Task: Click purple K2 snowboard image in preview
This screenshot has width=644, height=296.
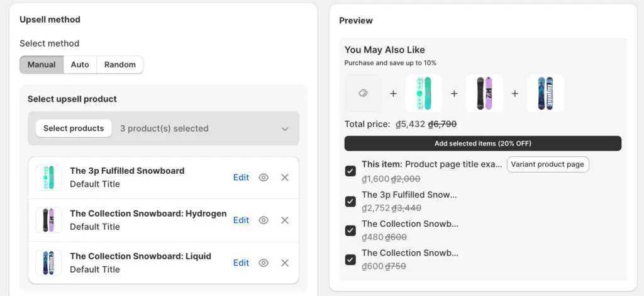Action: tap(484, 93)
